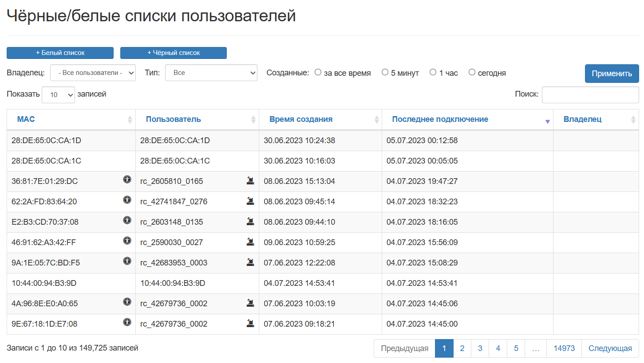This screenshot has height=363, width=644.
Task: Click user name rc_2590030_0027
Action: [172, 242]
